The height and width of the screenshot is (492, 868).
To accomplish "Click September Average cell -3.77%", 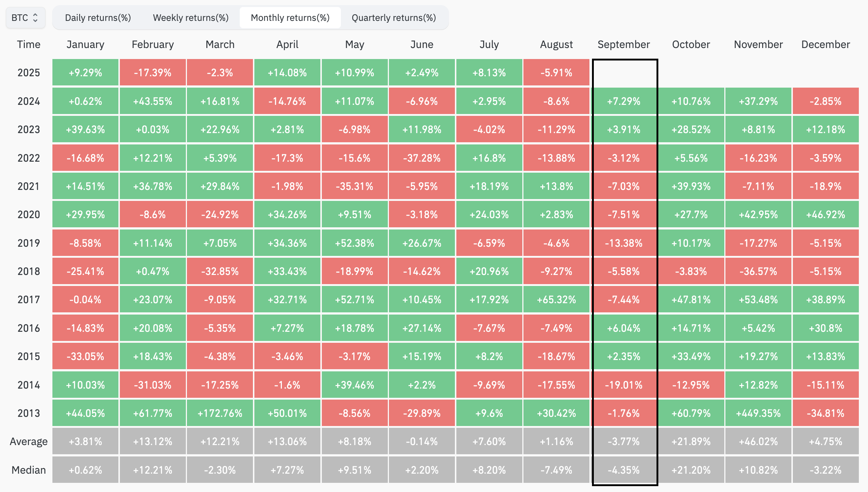I will click(x=624, y=441).
